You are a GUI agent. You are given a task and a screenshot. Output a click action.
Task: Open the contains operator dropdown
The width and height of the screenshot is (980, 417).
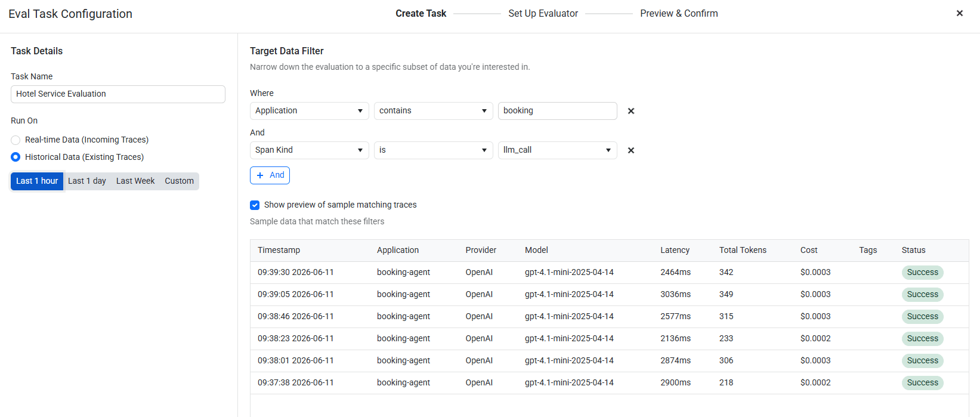tap(434, 111)
